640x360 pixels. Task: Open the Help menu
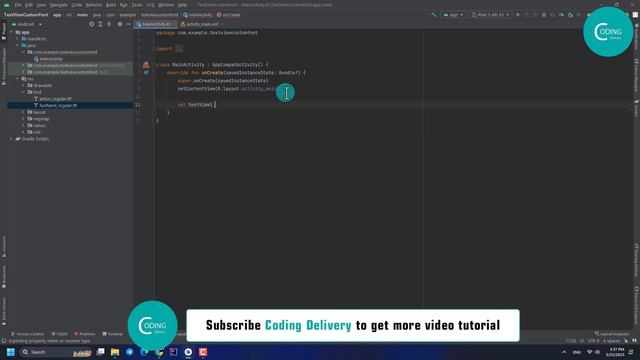(x=182, y=5)
